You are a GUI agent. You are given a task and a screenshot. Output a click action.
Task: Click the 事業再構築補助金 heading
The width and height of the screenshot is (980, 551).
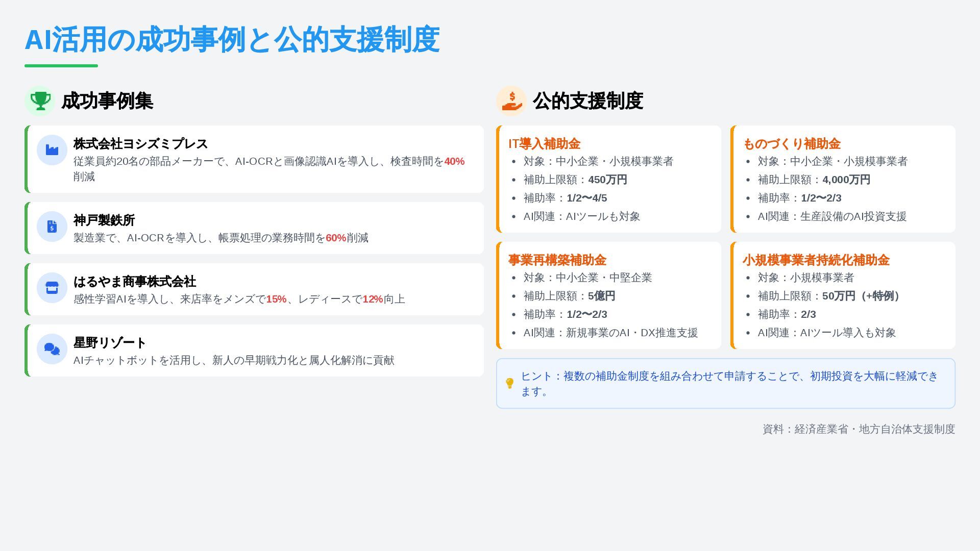click(557, 260)
